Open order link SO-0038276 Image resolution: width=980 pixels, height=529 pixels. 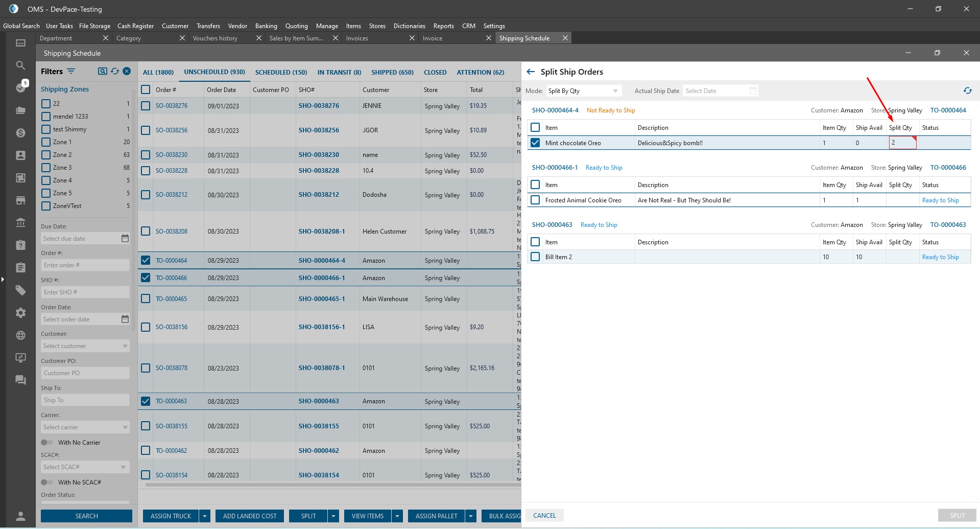tap(172, 106)
